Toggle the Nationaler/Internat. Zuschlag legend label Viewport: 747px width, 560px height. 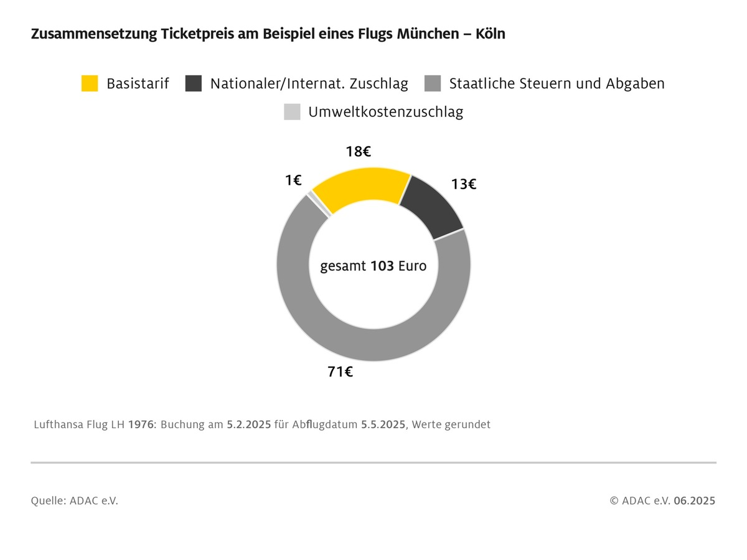[x=309, y=83]
